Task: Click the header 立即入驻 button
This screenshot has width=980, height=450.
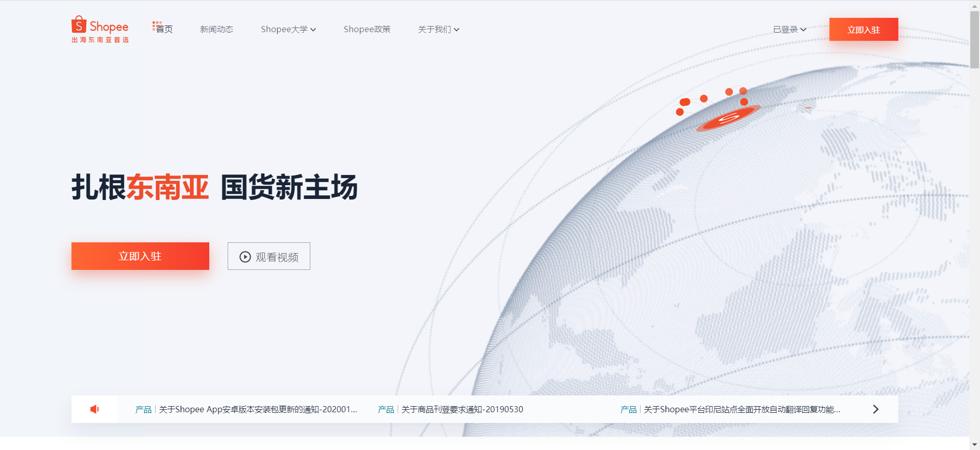Action: click(x=864, y=30)
